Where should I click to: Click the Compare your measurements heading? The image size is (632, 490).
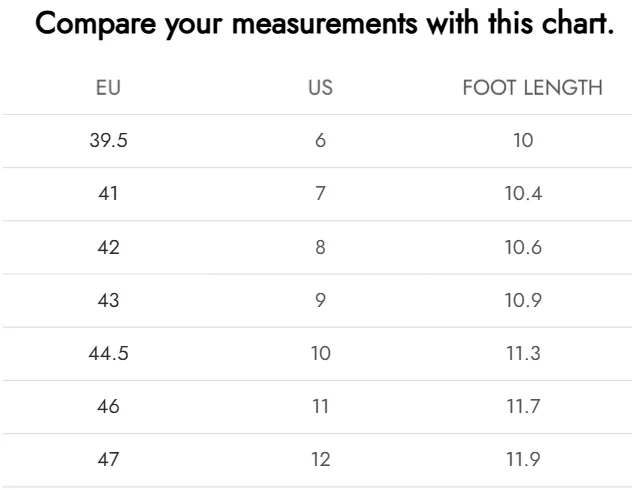[324, 23]
